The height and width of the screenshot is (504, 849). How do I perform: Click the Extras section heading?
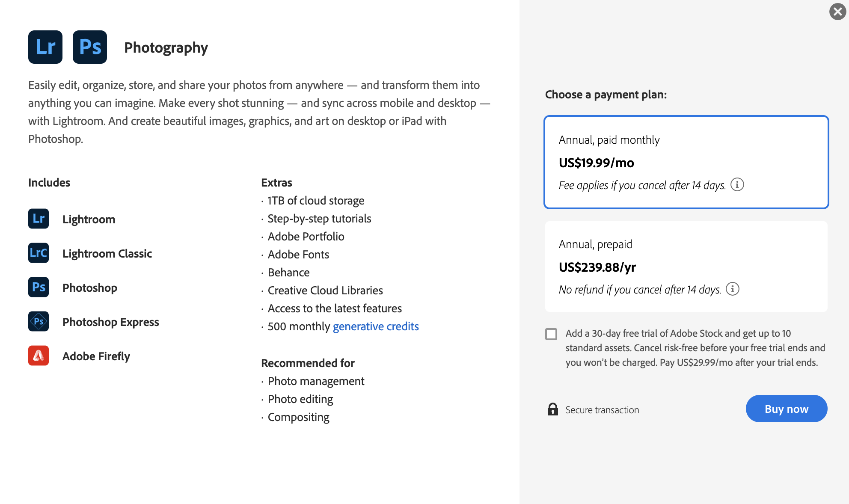pyautogui.click(x=276, y=182)
